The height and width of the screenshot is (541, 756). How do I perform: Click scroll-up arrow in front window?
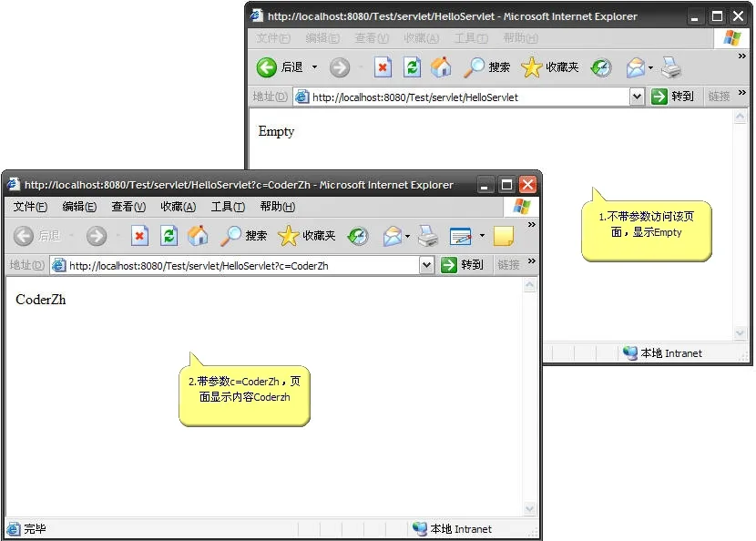(529, 285)
